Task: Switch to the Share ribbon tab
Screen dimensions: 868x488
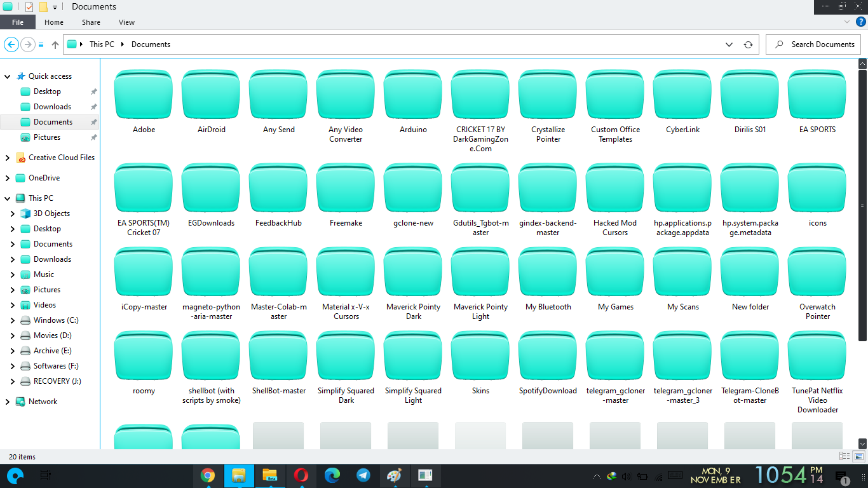Action: (91, 22)
